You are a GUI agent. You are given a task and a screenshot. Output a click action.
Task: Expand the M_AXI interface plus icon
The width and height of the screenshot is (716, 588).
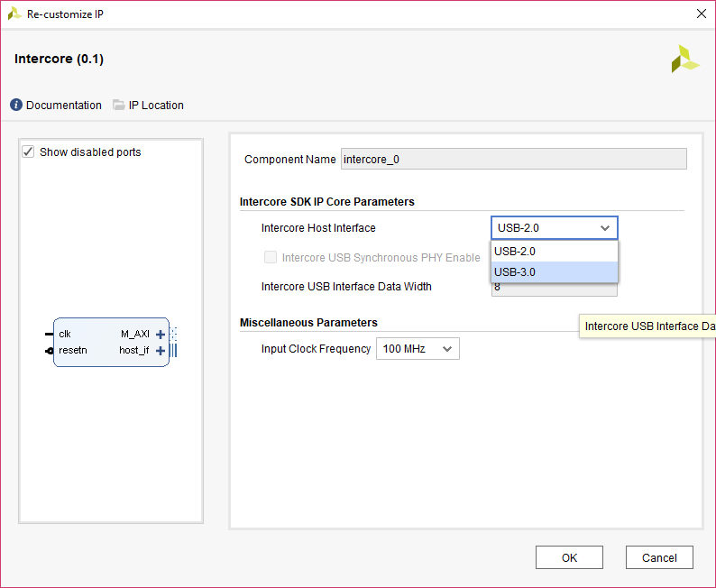coord(161,335)
